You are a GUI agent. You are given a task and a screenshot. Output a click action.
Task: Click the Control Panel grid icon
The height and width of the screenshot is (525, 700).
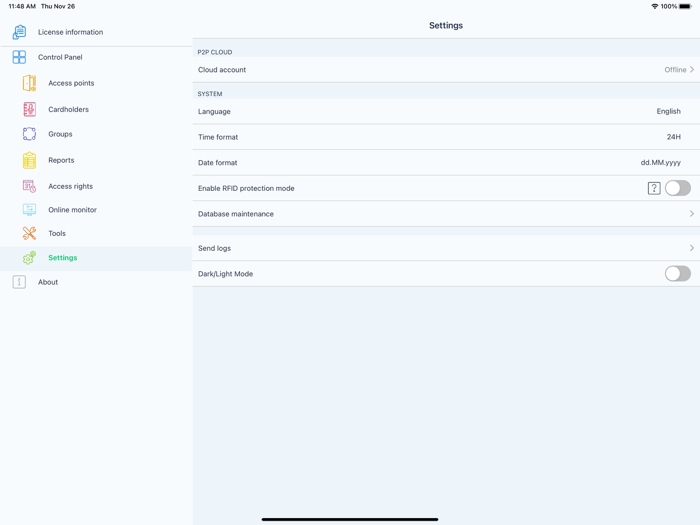[x=19, y=57]
